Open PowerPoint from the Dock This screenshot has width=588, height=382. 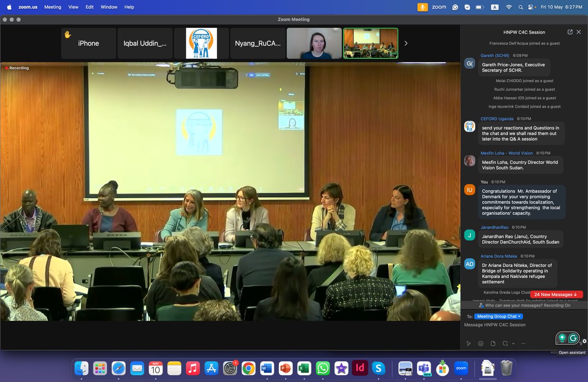coord(286,368)
